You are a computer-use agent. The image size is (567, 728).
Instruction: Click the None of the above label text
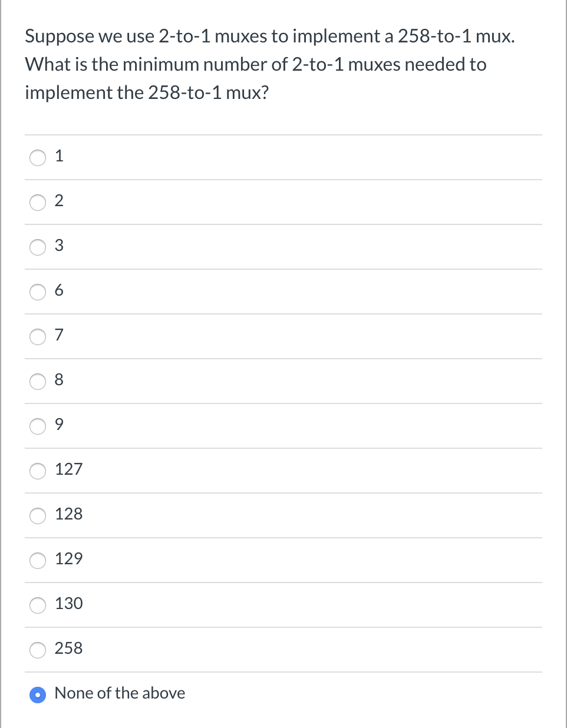pos(120,694)
